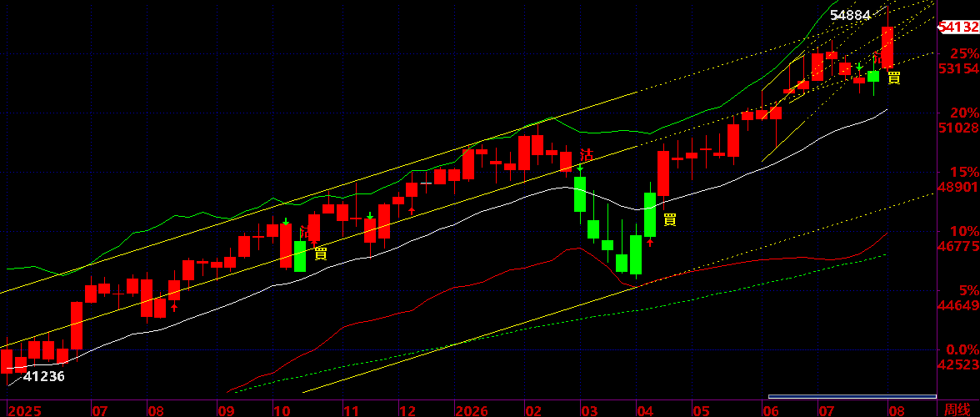Image resolution: width=980 pixels, height=417 pixels.
Task: Click the 10 month label on the time axis
Action: pos(282,411)
